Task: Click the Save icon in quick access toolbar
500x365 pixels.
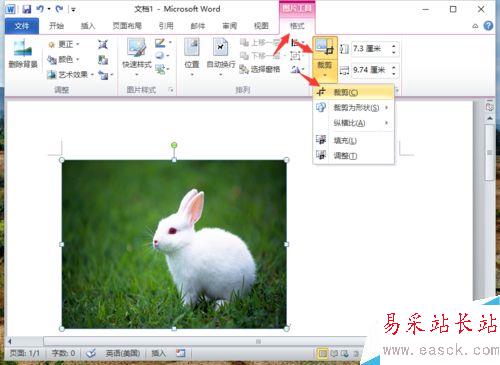Action: [27, 9]
